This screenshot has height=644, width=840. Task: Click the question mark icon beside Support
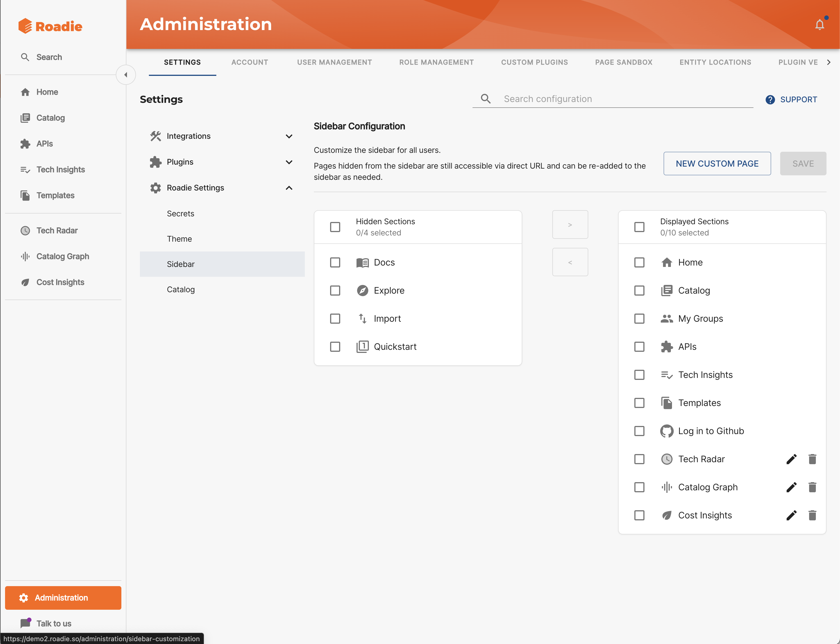pos(770,100)
